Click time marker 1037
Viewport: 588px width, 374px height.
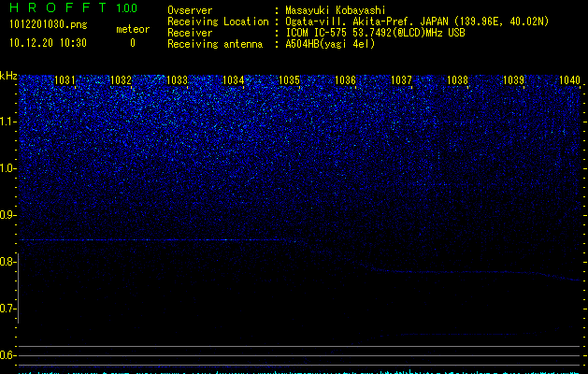coord(402,80)
